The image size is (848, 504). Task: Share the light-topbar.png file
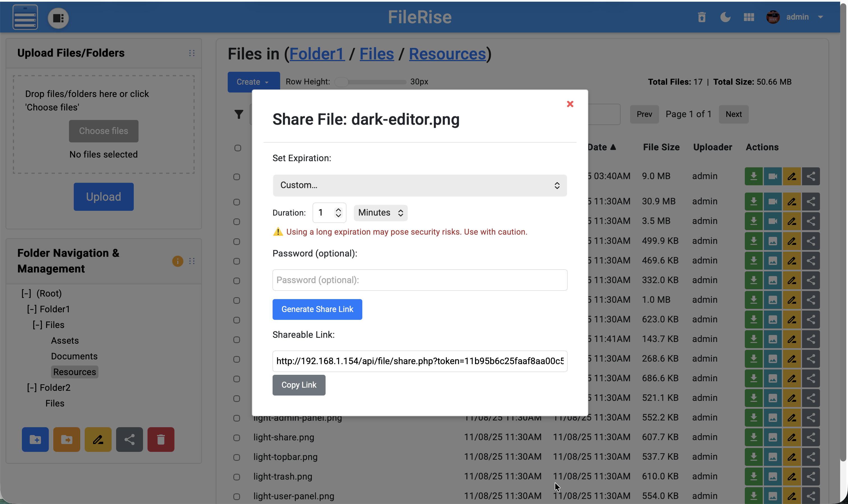(x=811, y=457)
